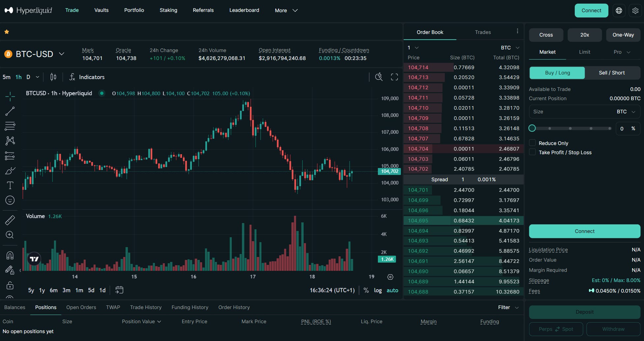644x341 pixels.
Task: Select the crosshair cursor tool
Action: coord(10,96)
